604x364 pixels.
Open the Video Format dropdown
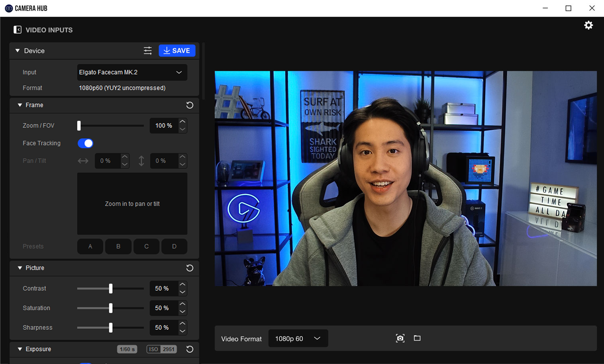[298, 339]
